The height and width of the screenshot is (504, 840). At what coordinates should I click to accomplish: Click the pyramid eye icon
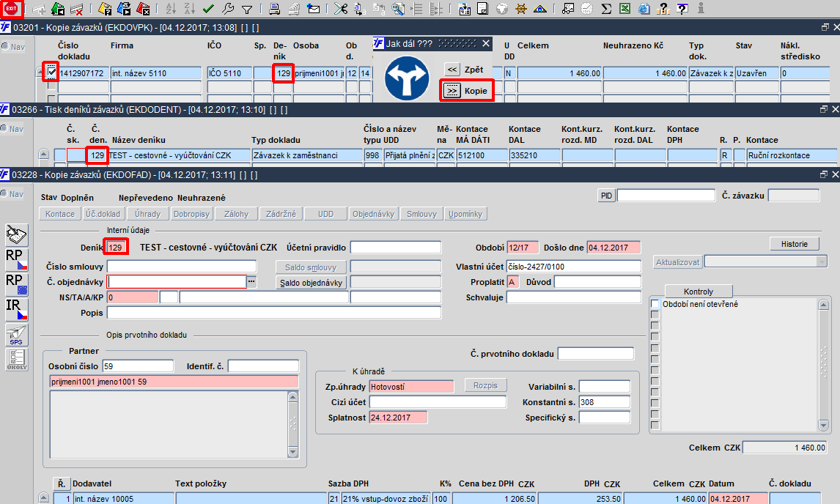540,9
